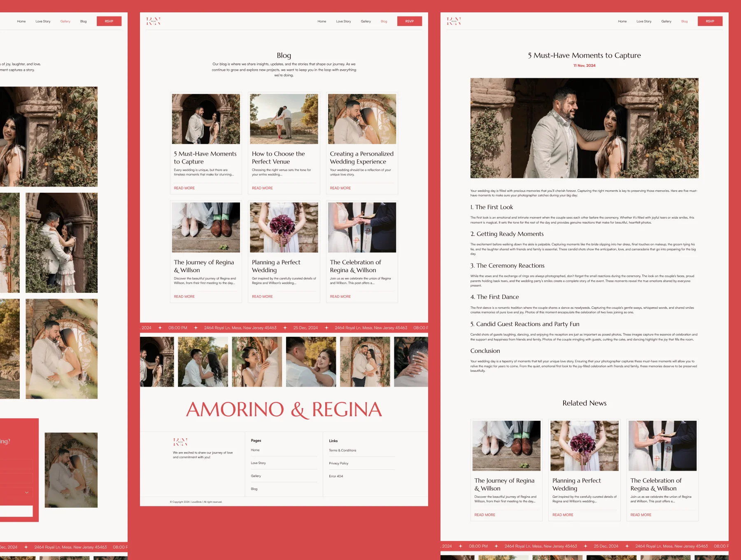
Task: Read more of Celebration card in Related News
Action: [641, 515]
